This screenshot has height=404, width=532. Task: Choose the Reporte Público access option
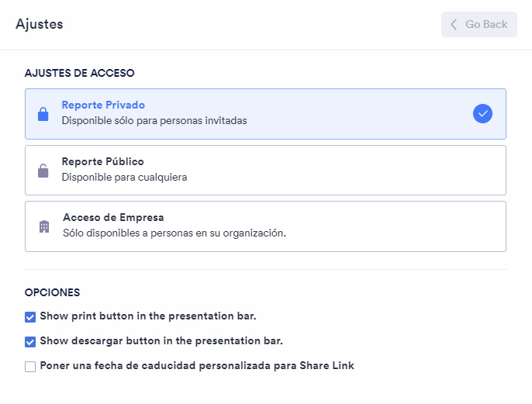[x=265, y=170]
